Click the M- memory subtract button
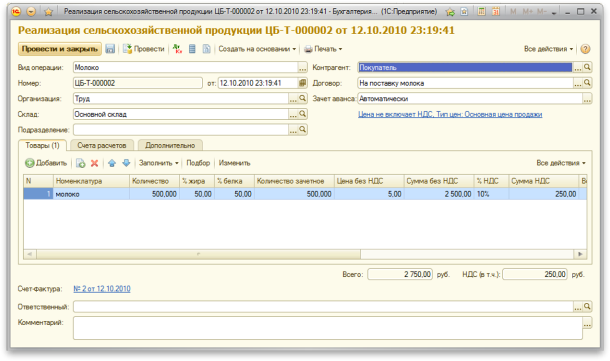Screen dimensions: 610x361 click(542, 12)
